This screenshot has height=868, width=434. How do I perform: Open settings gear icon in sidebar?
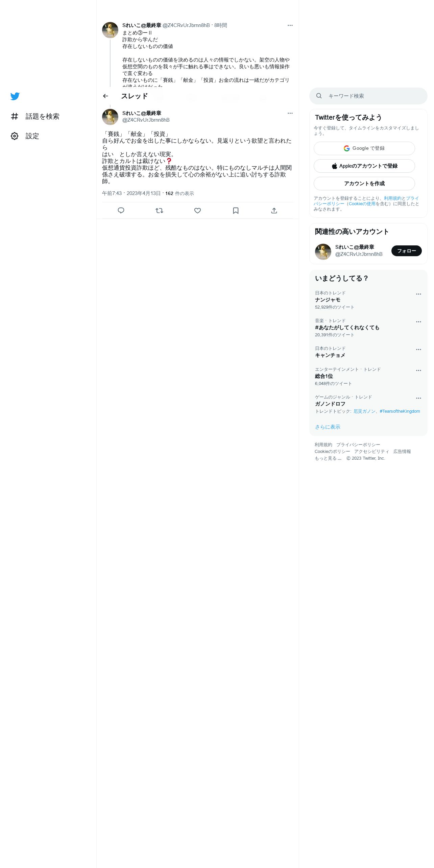(x=15, y=136)
